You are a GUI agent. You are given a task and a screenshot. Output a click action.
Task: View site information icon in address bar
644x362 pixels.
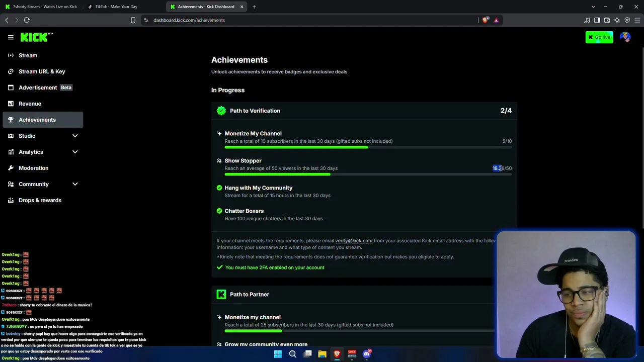coord(146,20)
